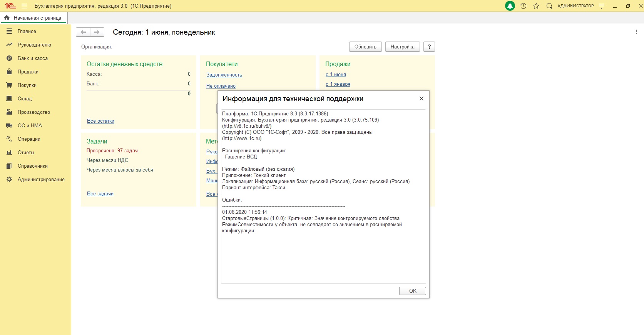Click the Склад boxes icon

[9, 98]
